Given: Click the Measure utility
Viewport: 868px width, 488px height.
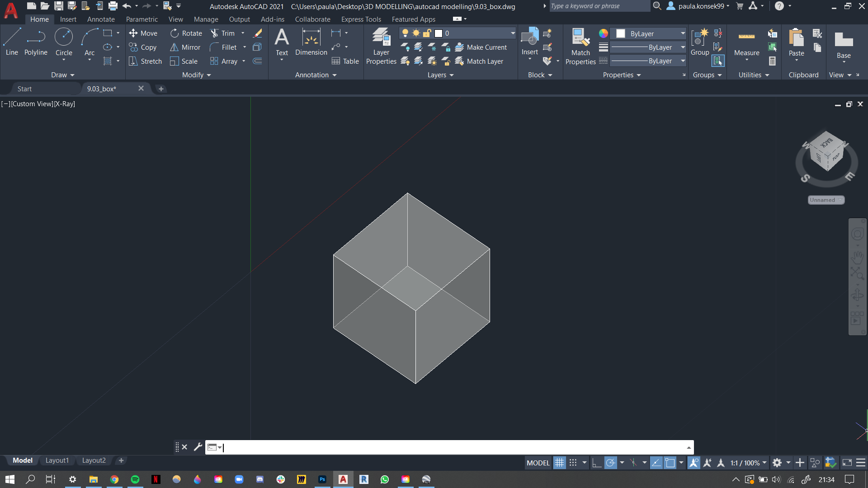Looking at the screenshot, I should 746,42.
